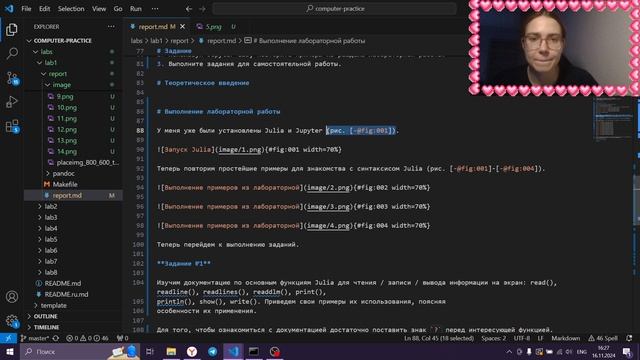Open the Run menu
This screenshot has height=360, width=640.
(136, 9)
